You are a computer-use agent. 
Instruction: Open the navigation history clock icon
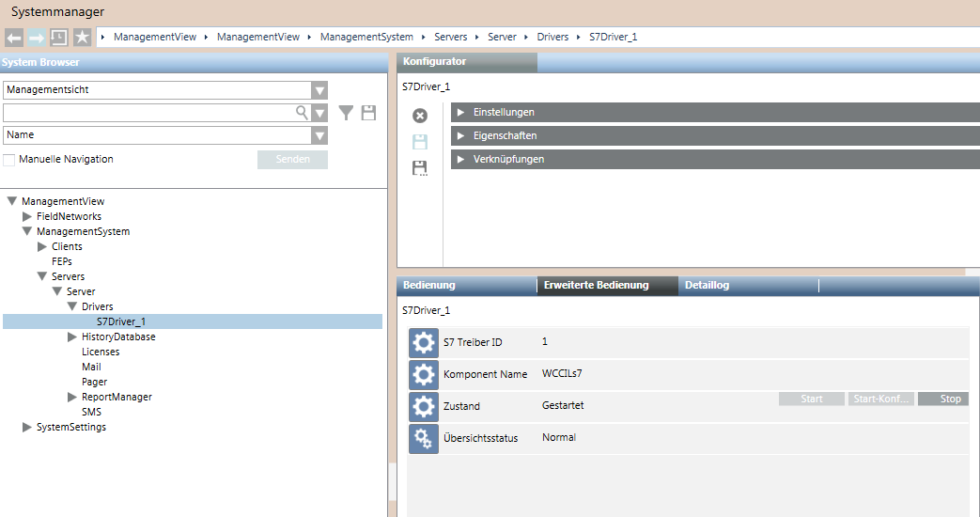point(59,38)
